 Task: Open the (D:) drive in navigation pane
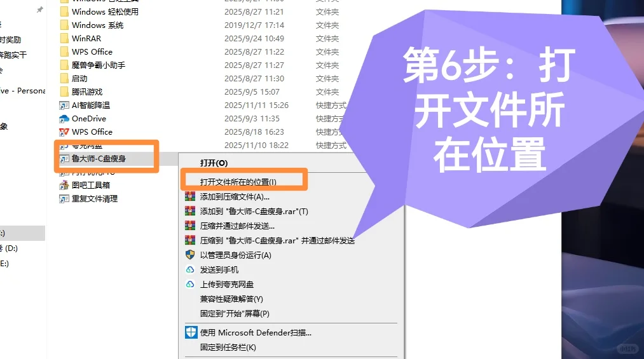pos(9,248)
